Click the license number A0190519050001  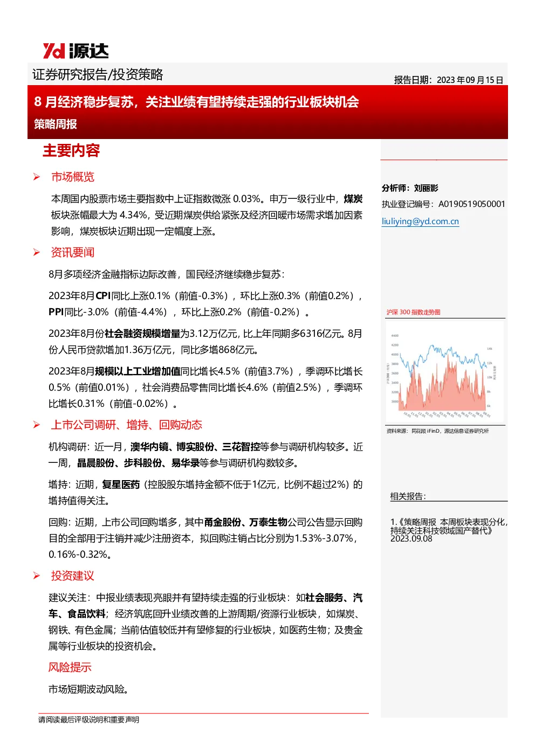click(x=472, y=204)
